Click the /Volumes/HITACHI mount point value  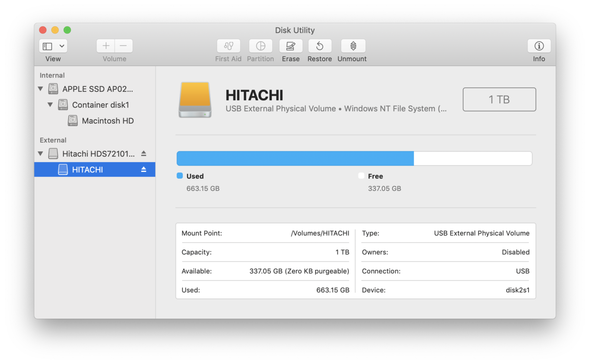click(x=320, y=233)
